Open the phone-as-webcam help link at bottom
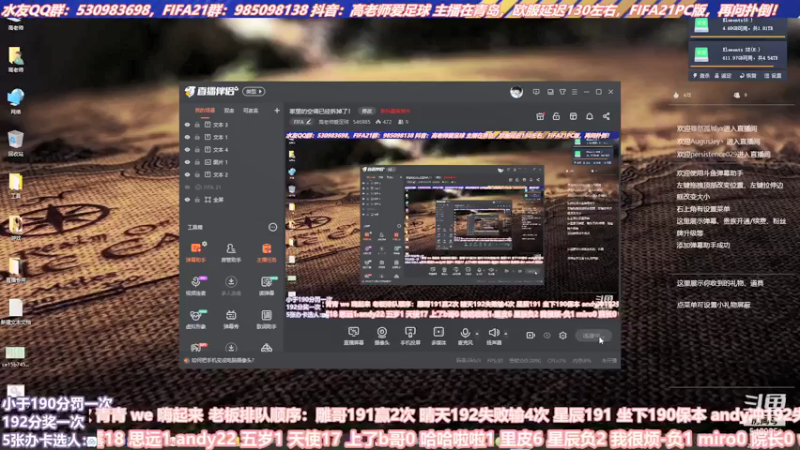The height and width of the screenshot is (450, 800). pos(223,360)
